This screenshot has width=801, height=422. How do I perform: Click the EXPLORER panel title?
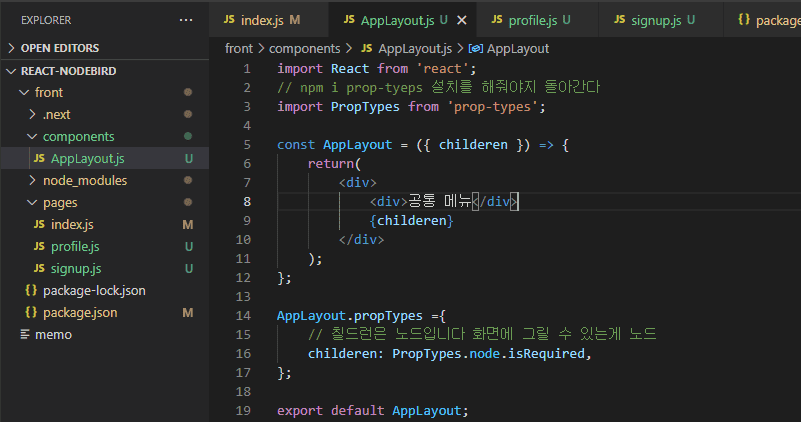click(x=46, y=20)
